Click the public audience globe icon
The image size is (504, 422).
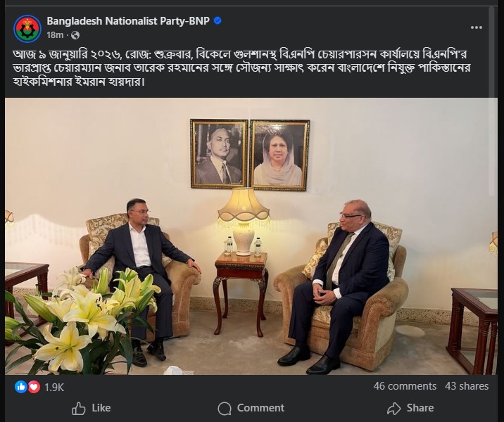point(75,35)
